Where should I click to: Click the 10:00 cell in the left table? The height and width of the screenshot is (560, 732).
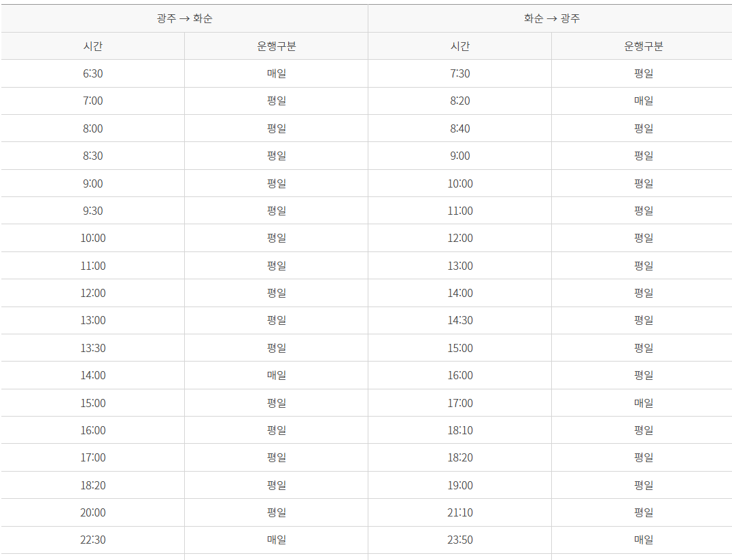click(92, 237)
